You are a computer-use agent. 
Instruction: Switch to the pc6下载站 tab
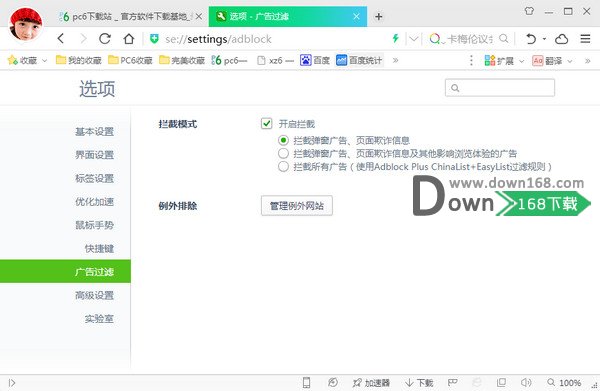pyautogui.click(x=130, y=16)
